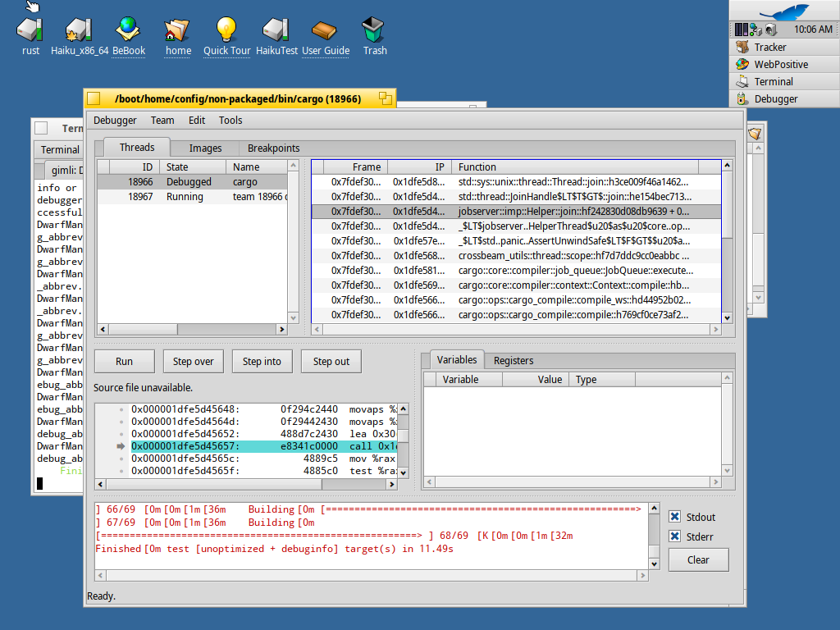This screenshot has width=840, height=630.
Task: Click the instruction pointer arrow marker
Action: [121, 446]
